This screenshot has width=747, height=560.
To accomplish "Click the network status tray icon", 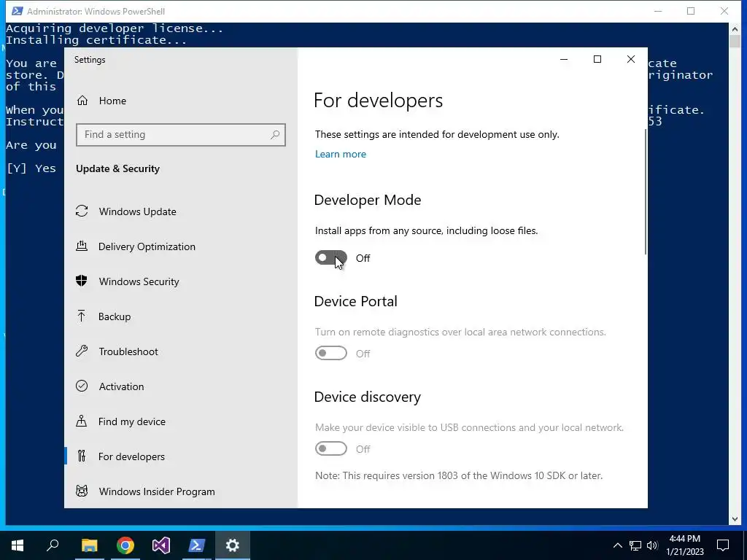I will (x=635, y=545).
